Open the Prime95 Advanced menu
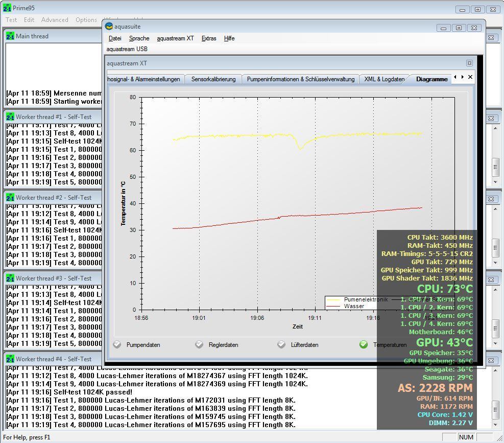The image size is (504, 443). click(55, 20)
